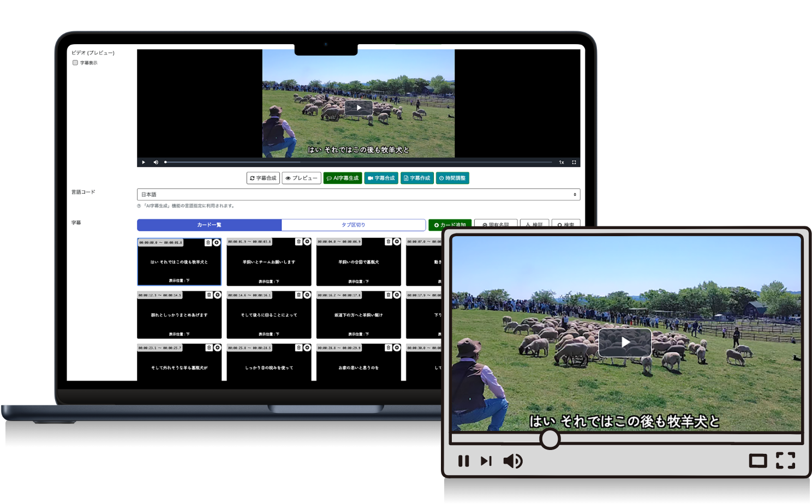Change the 1x playback speed setting
Viewport: 812px width, 504px height.
coord(561,163)
